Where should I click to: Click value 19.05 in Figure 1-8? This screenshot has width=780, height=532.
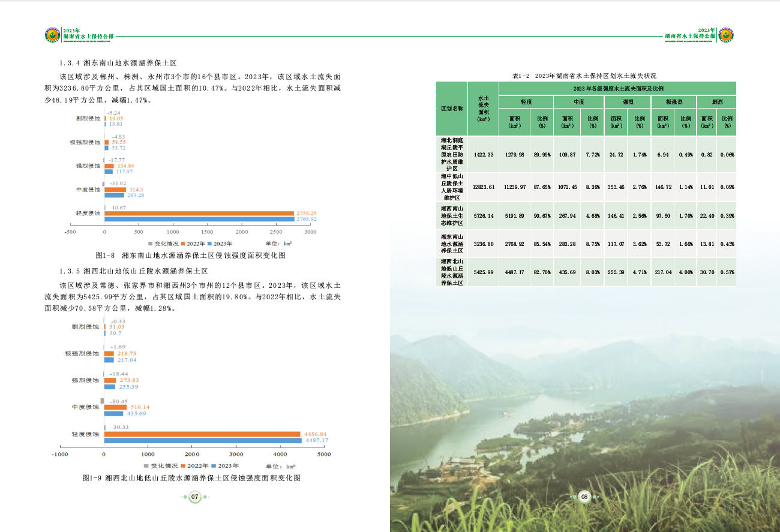coord(116,118)
